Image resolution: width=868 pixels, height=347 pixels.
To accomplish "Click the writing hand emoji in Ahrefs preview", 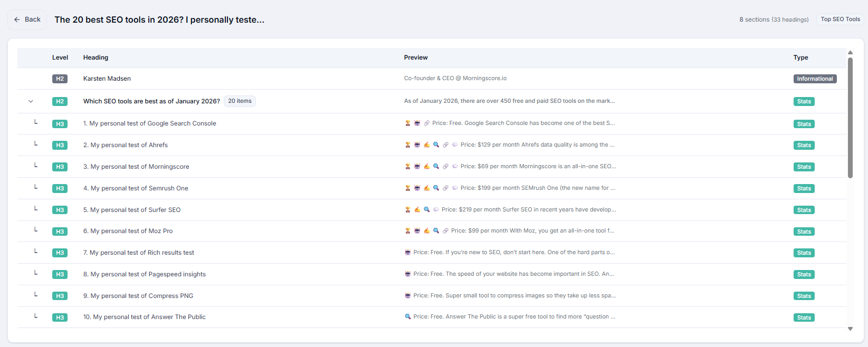I will tap(426, 144).
